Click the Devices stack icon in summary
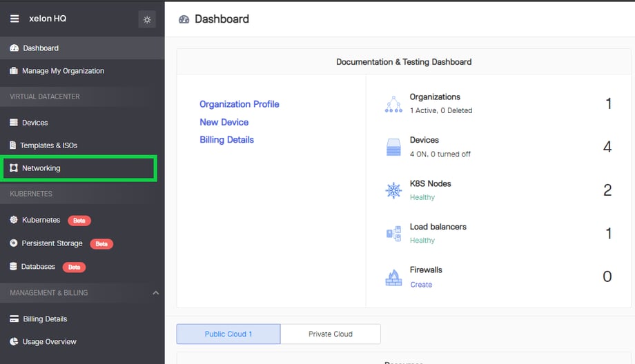 point(393,148)
